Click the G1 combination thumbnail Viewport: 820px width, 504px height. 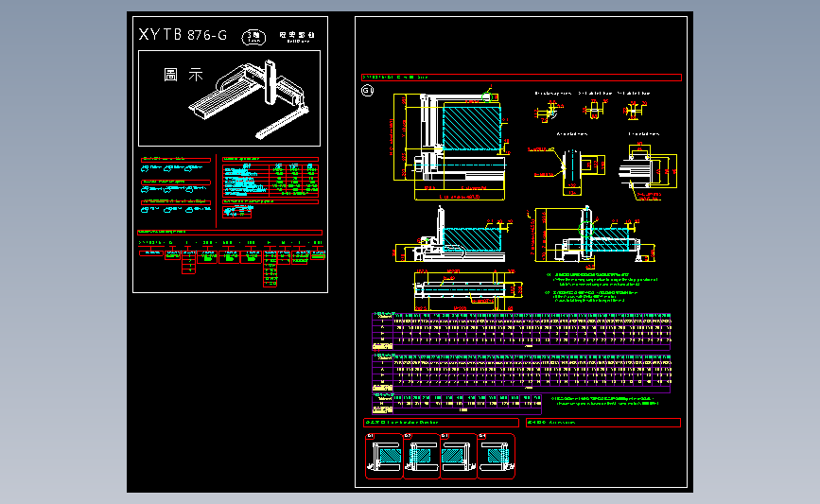tap(384, 456)
